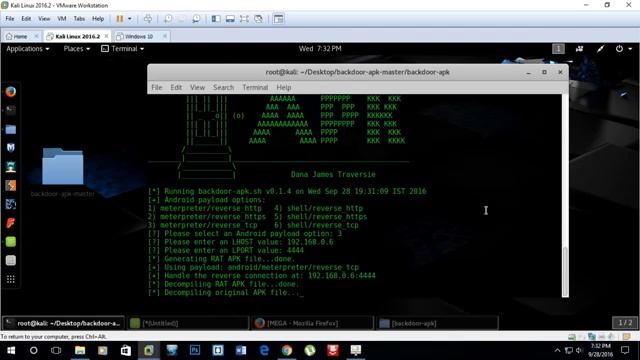Open Chrome from Windows taskbar
640x360 pixels.
click(x=287, y=350)
